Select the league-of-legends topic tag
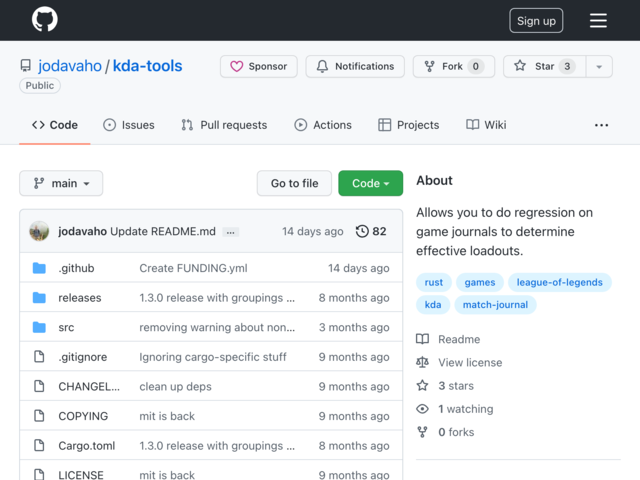This screenshot has width=640, height=480. pos(560,282)
